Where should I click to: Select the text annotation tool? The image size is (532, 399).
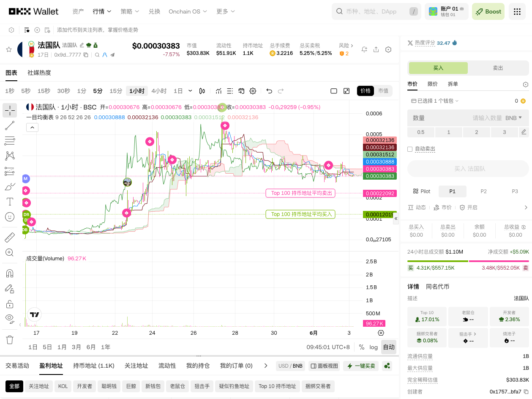[10, 202]
